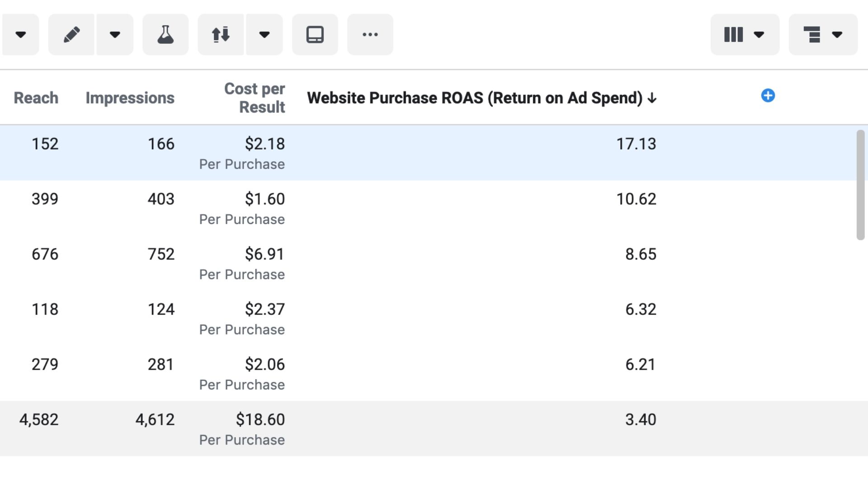Image resolution: width=868 pixels, height=488 pixels.
Task: Click the More options ellipsis icon
Action: [x=370, y=34]
